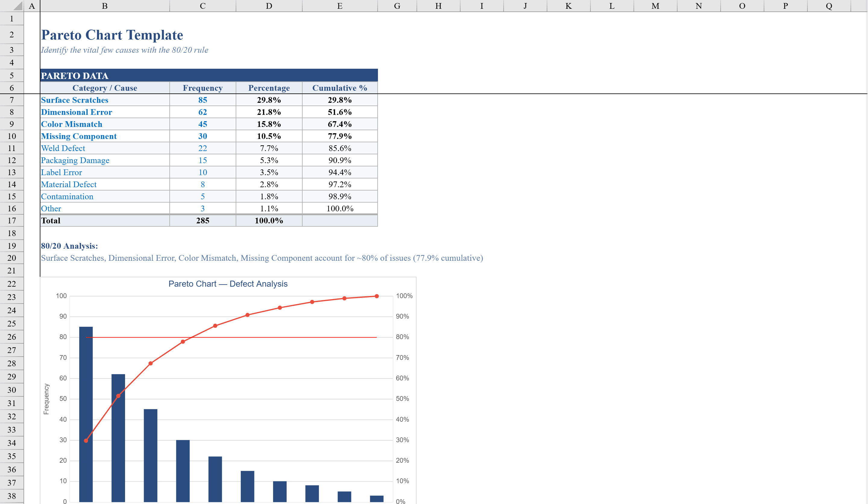
Task: Click the Surface Scratches category cell
Action: coord(74,100)
